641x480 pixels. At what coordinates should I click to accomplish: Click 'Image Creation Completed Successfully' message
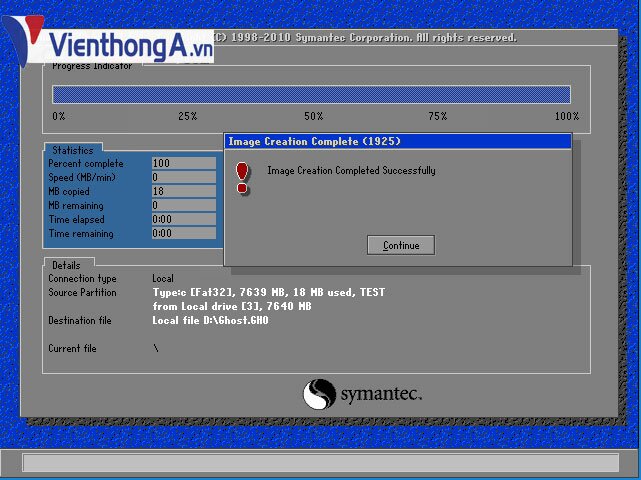351,170
